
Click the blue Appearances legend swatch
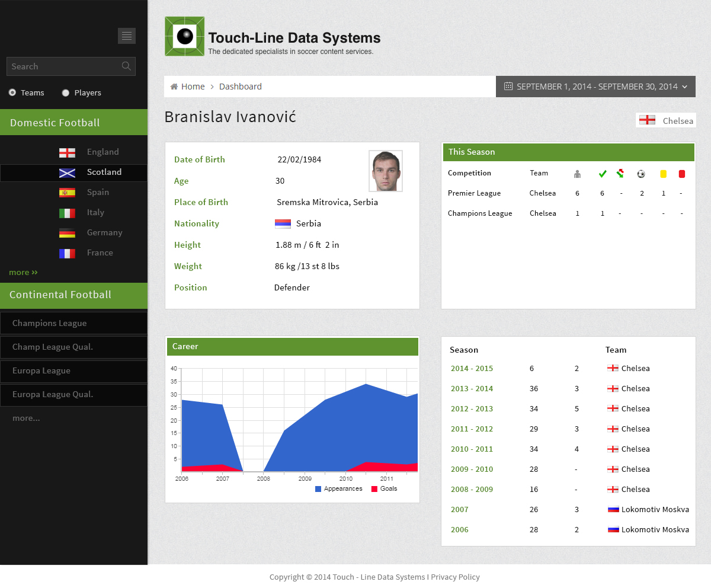318,489
